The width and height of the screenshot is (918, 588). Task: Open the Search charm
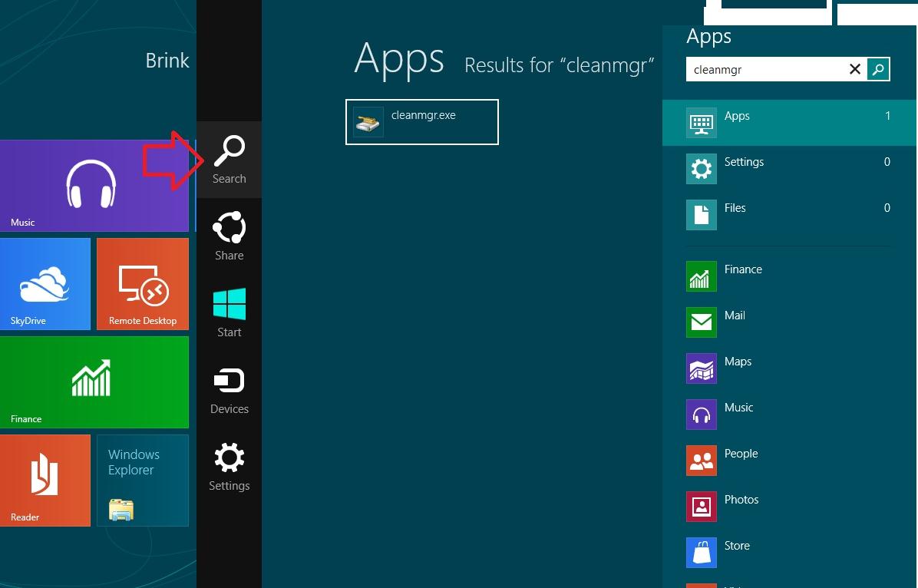coord(229,159)
